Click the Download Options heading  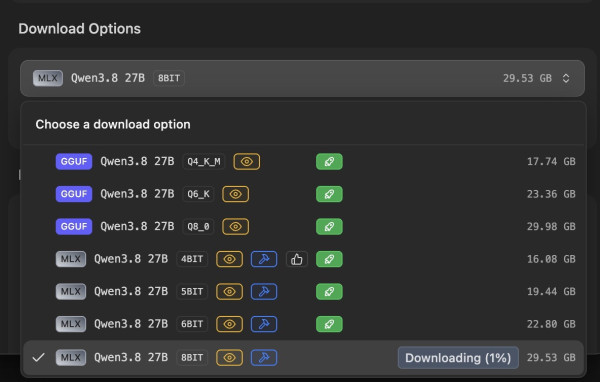click(80, 29)
